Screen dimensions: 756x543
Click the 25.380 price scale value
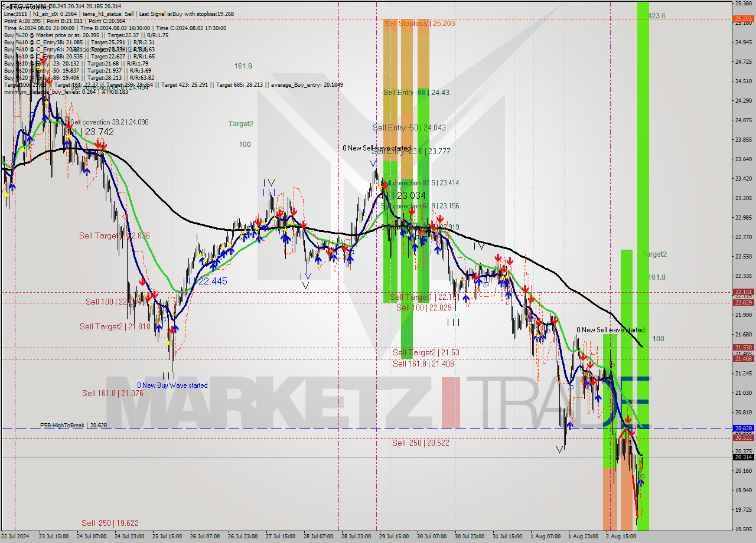743,3
